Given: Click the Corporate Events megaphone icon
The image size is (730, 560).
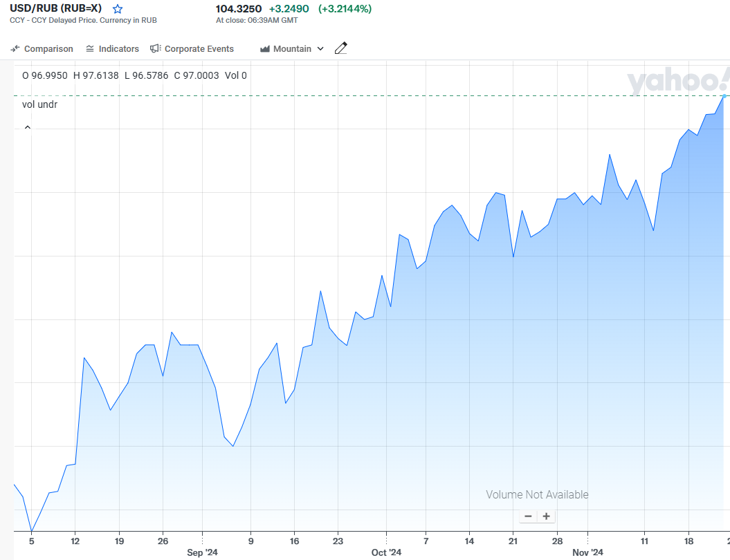Looking at the screenshot, I should click(156, 48).
